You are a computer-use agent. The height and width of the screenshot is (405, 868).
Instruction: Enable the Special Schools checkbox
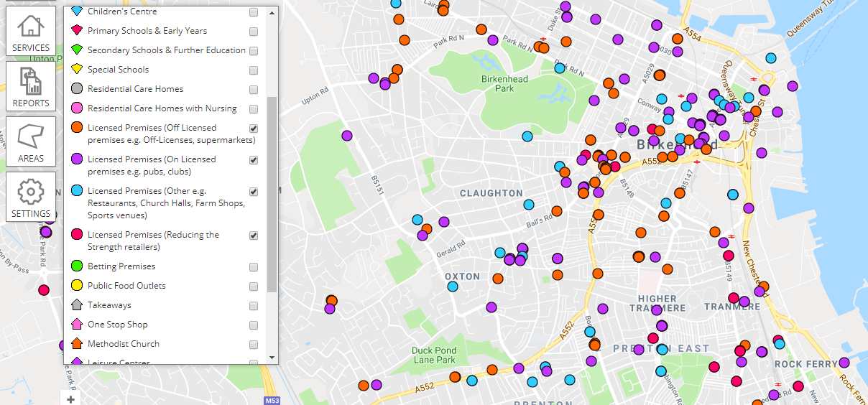point(254,70)
